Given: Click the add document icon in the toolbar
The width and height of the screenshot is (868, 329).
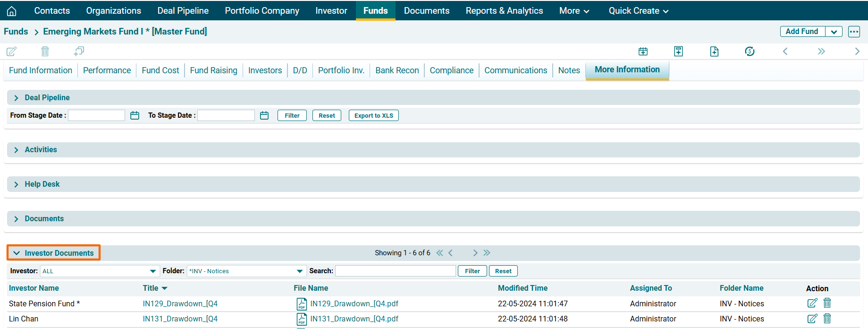Looking at the screenshot, I should tap(714, 51).
